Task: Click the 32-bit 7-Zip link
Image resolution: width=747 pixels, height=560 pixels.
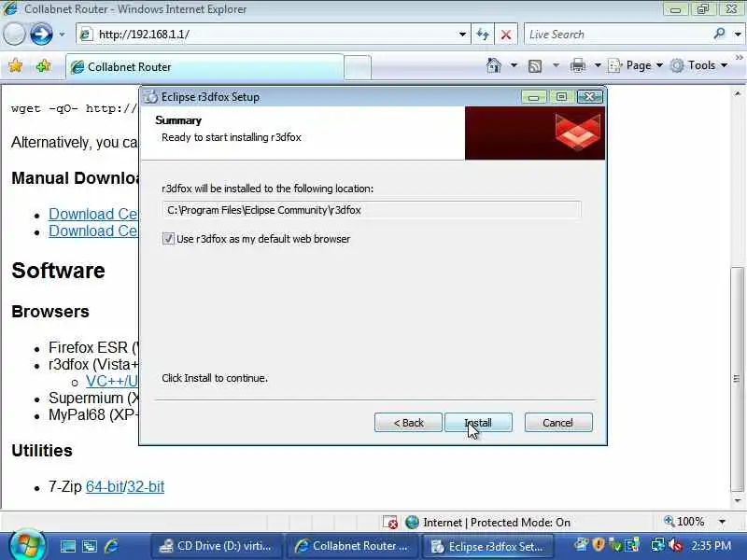Action: 146,486
